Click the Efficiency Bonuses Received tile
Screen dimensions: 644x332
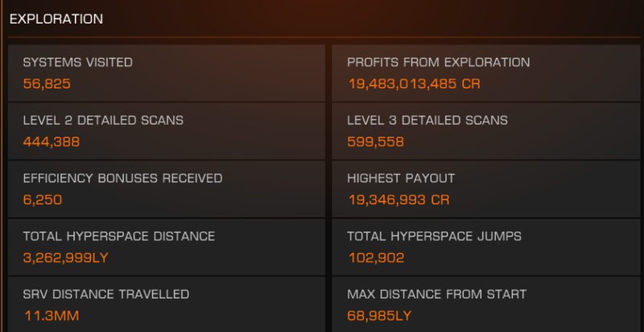[167, 189]
